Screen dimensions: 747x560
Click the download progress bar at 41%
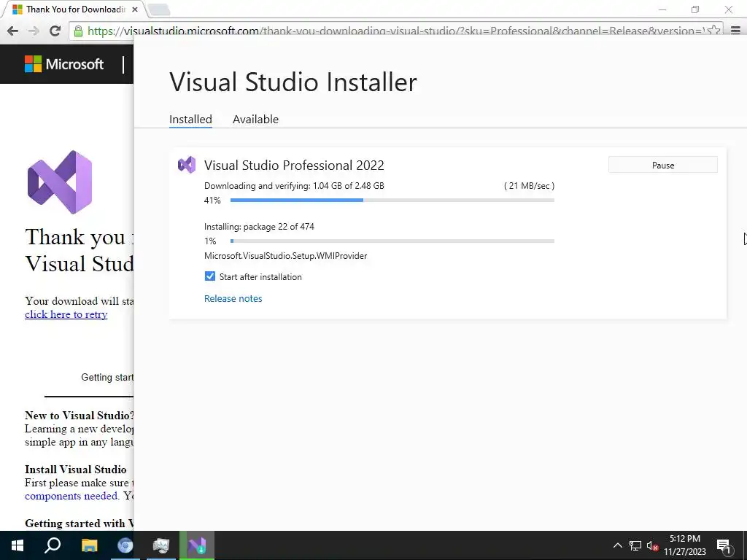[x=392, y=201]
